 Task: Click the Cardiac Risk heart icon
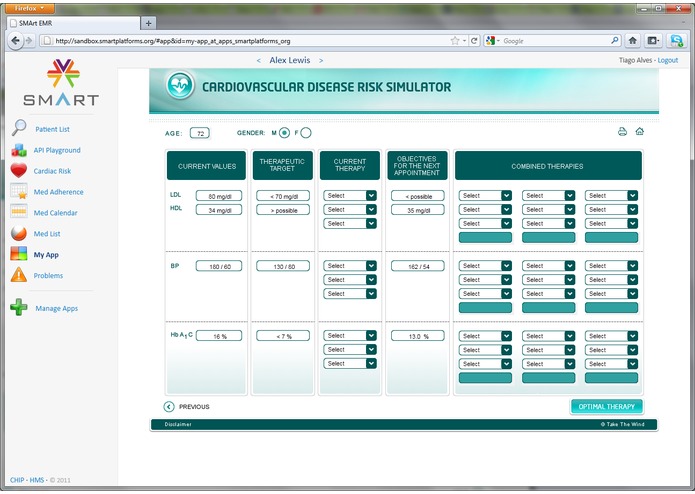click(x=19, y=171)
